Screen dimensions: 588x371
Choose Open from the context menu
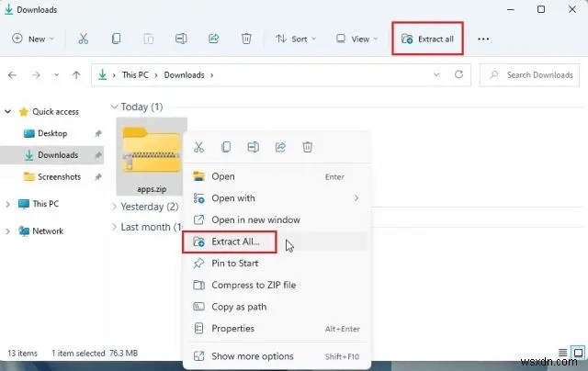277,176
